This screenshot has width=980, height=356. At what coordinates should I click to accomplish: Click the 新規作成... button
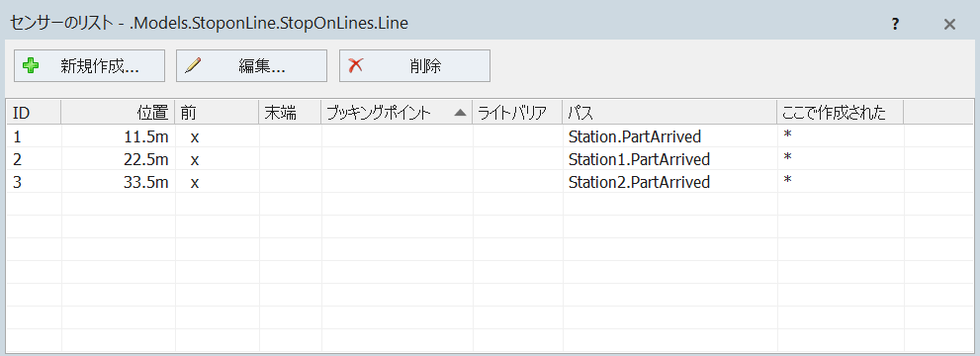coord(89,66)
